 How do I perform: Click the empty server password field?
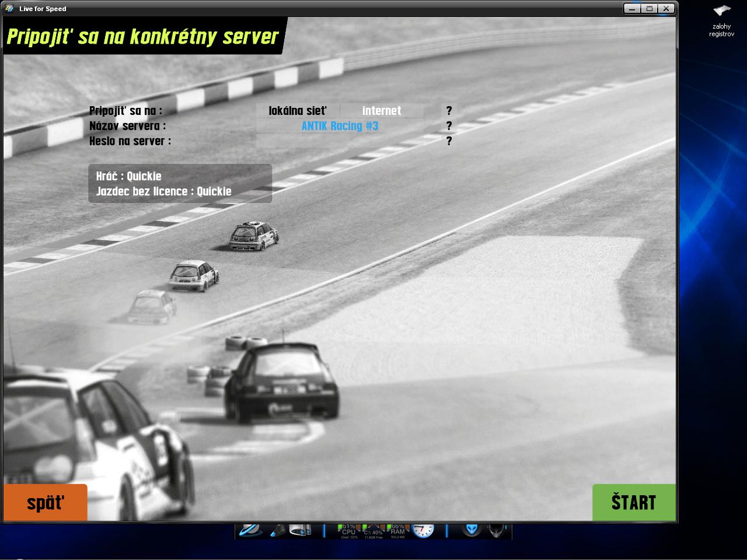[340, 141]
